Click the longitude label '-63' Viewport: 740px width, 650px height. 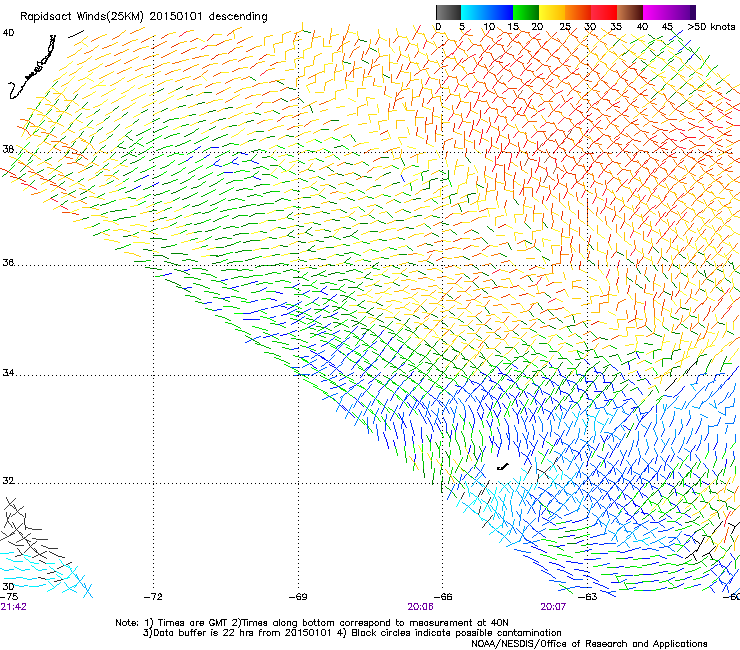(x=588, y=597)
